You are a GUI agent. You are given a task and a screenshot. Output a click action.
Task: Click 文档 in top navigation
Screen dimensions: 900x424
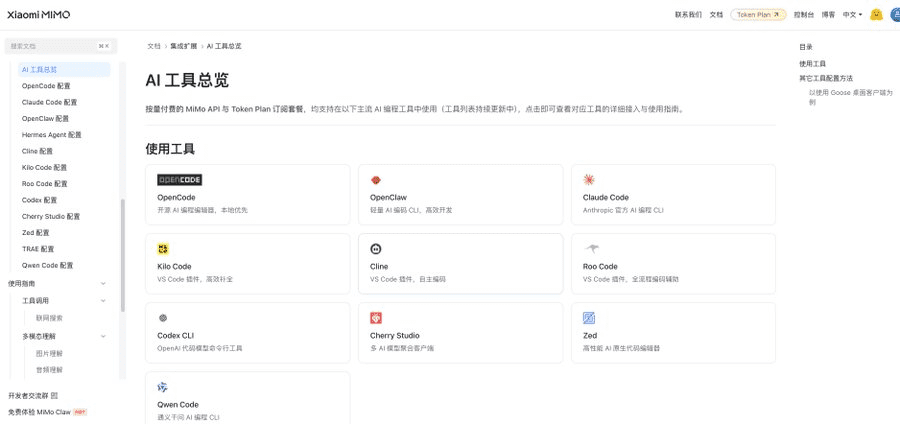[x=716, y=15]
